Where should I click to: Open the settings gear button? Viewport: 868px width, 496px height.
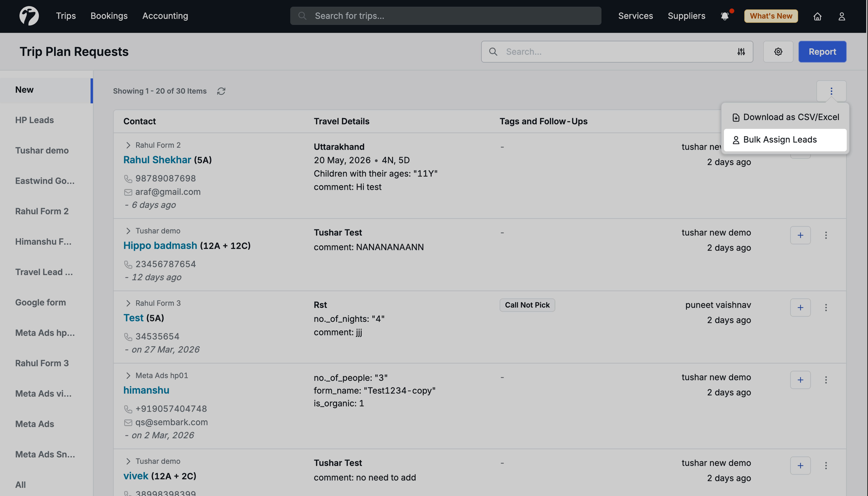point(778,52)
